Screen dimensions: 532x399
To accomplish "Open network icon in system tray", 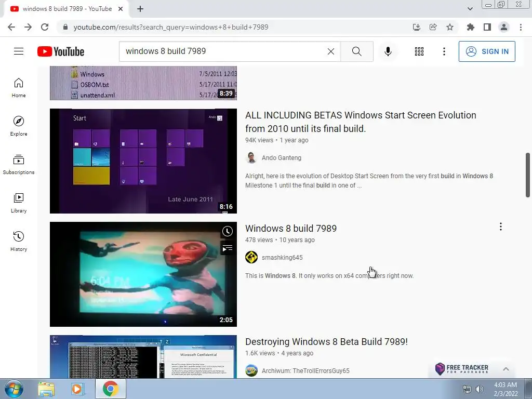I will pos(467,389).
